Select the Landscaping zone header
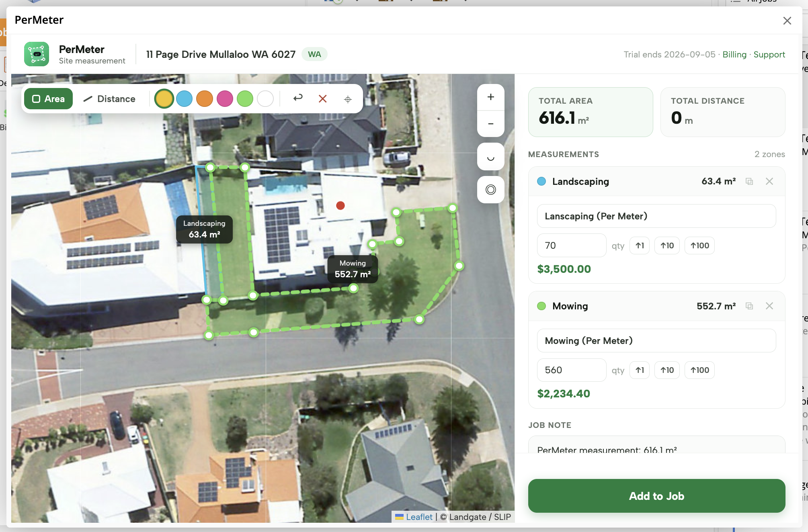808x532 pixels. (656, 182)
